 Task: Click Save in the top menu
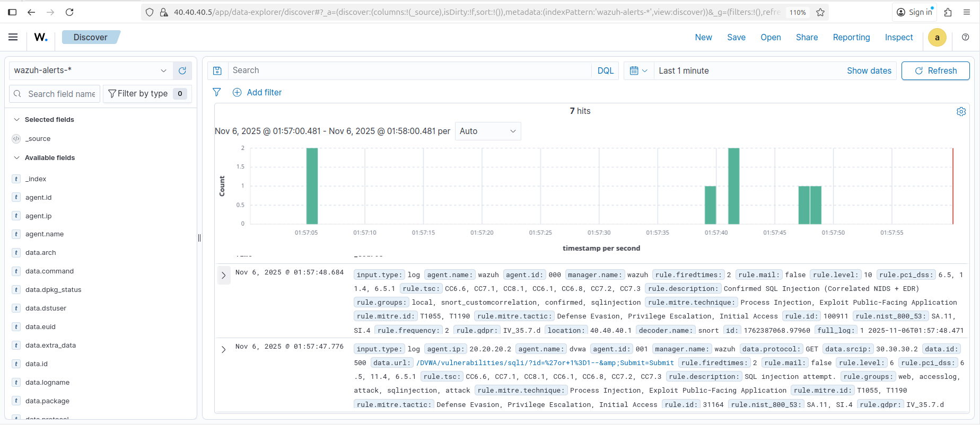(x=736, y=37)
